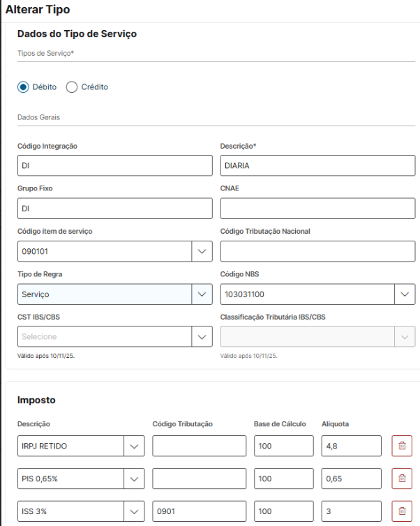
Task: Select the Débito radio option
Action: (x=23, y=87)
